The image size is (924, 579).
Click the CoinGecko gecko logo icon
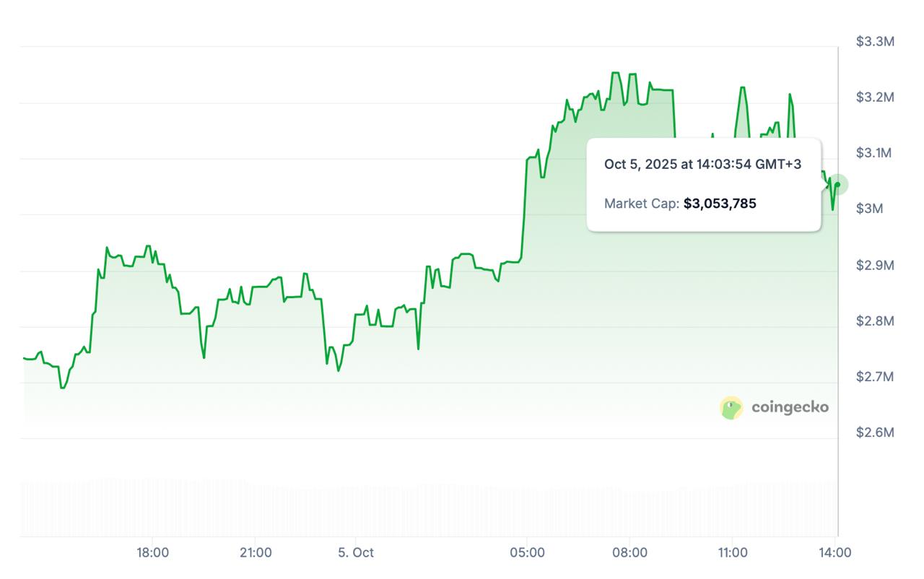[x=731, y=408]
